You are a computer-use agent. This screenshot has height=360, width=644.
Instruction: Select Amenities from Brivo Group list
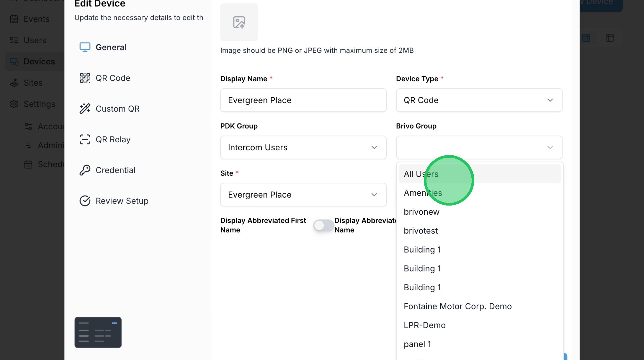coord(423,193)
